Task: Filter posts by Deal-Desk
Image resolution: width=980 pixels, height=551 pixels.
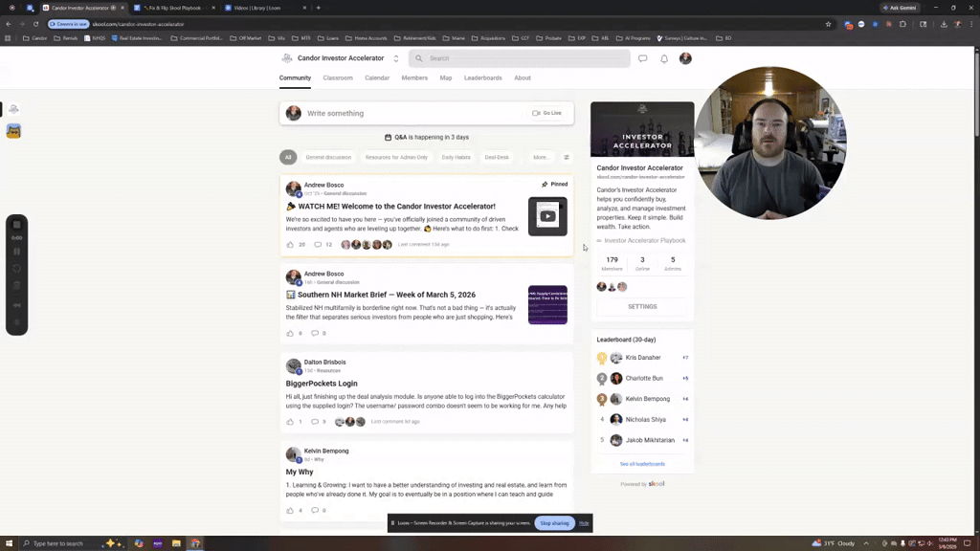Action: 497,158
